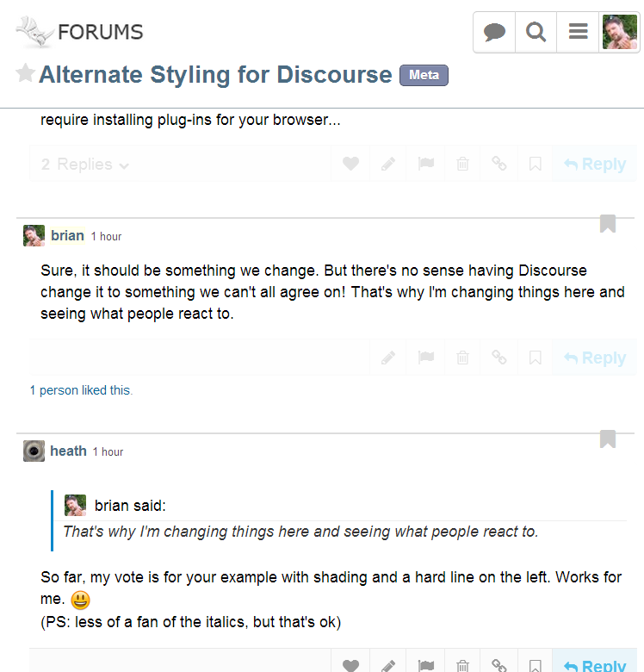Open brian's profile from username link
The height and width of the screenshot is (672, 644).
point(67,235)
